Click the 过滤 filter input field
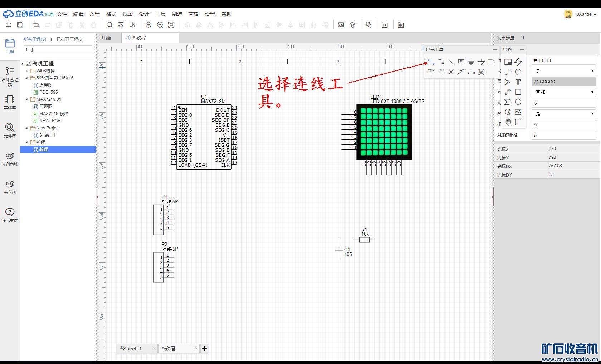The height and width of the screenshot is (364, 601). [58, 50]
